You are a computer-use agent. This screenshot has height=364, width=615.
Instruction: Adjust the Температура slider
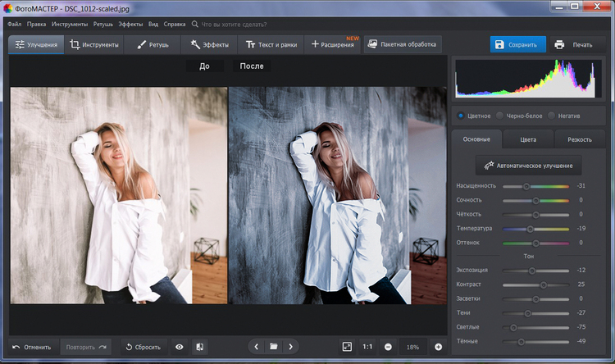(535, 229)
